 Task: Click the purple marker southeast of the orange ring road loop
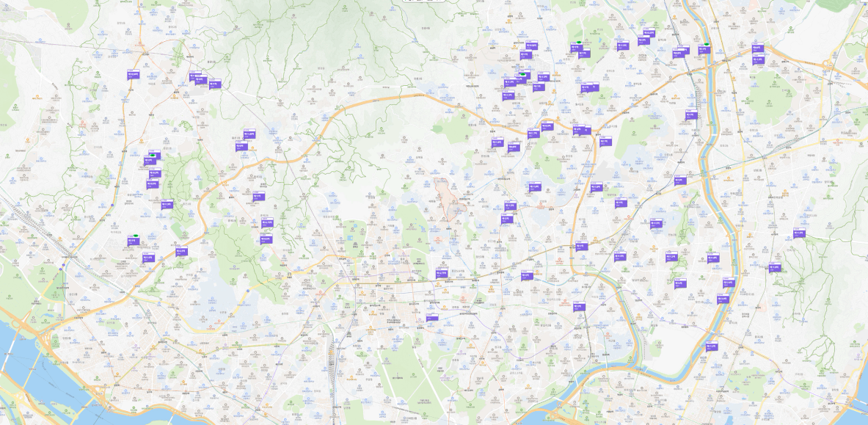coord(579,306)
